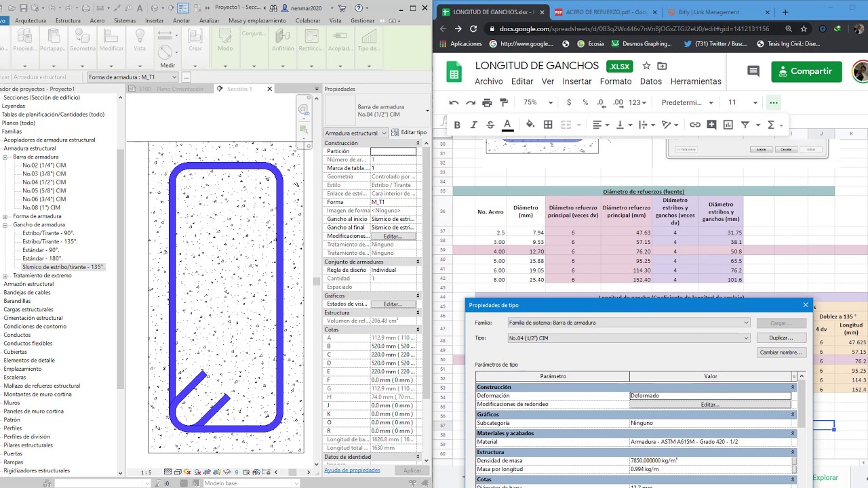Click the Undo arrow in the Sheets toolbar
Image resolution: width=868 pixels, height=488 pixels.
pos(454,103)
